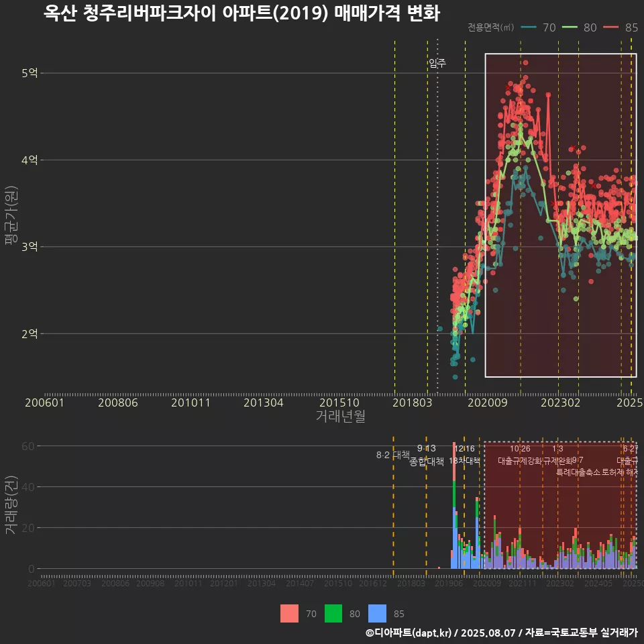Click the 12·16 policy marker label
The image size is (644, 644).
(x=464, y=449)
